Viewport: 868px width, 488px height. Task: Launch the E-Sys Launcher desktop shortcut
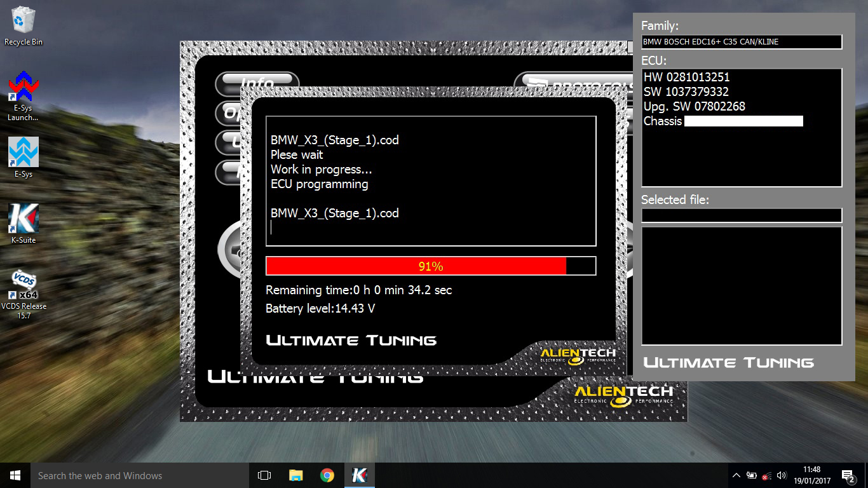pos(24,94)
